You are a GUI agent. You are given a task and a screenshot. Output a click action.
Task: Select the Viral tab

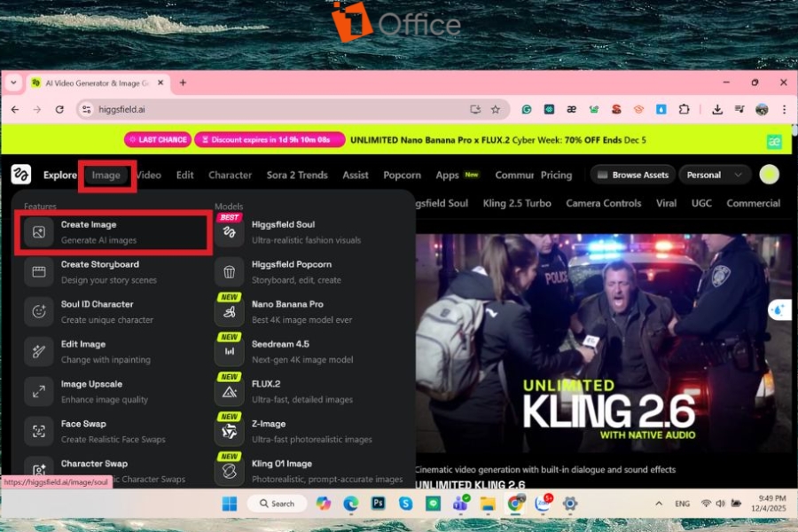pyautogui.click(x=666, y=203)
